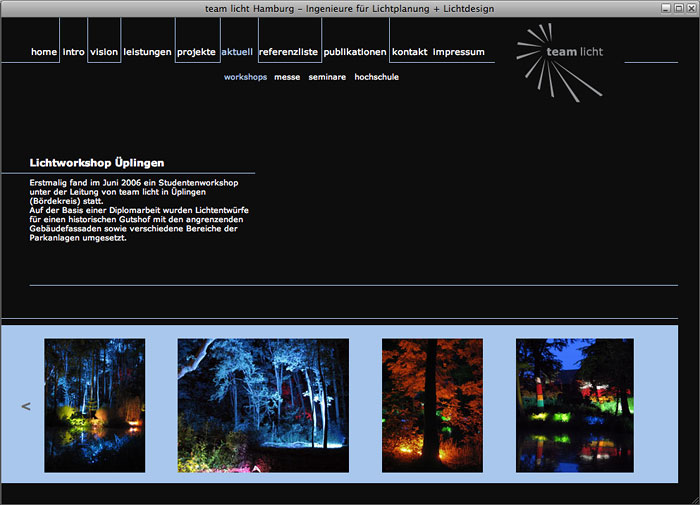Viewport: 700px width, 505px height.
Task: Open the impressum link
Action: click(458, 52)
